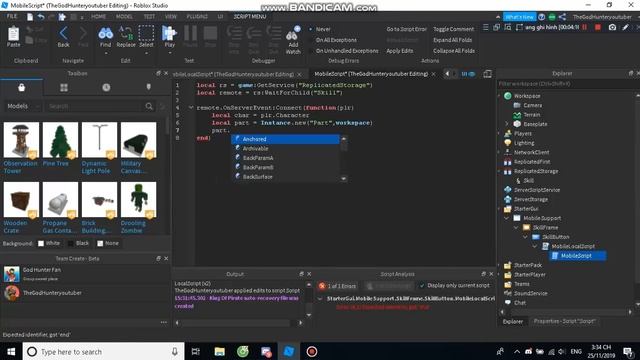Click the What's New button
The width and height of the screenshot is (640, 360).
point(519,17)
